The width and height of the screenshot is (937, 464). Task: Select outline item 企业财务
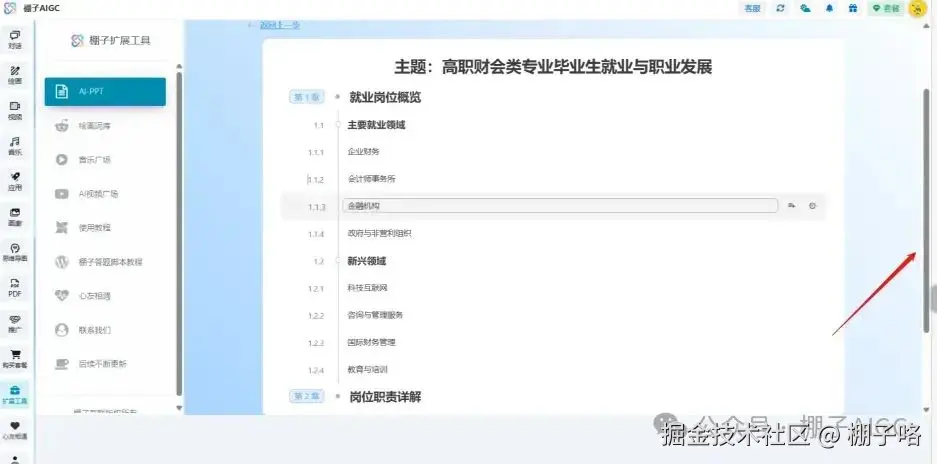pos(363,152)
